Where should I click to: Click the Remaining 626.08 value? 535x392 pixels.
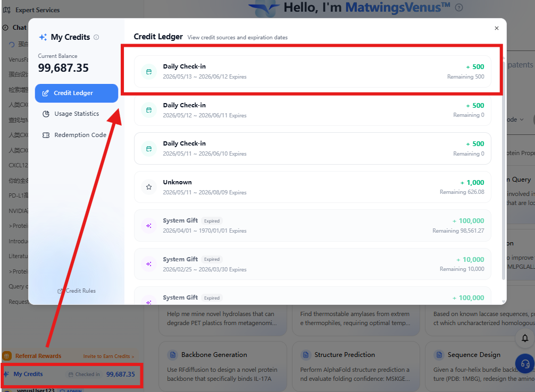pyautogui.click(x=462, y=192)
